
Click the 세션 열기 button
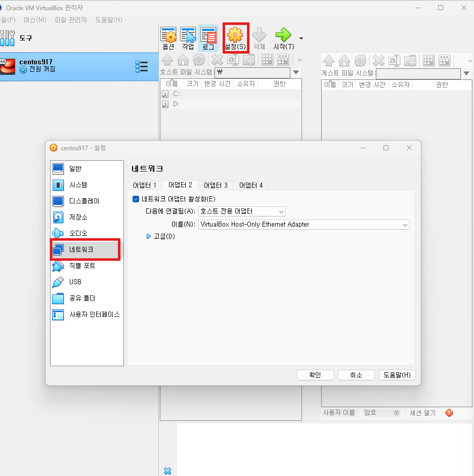click(x=423, y=413)
